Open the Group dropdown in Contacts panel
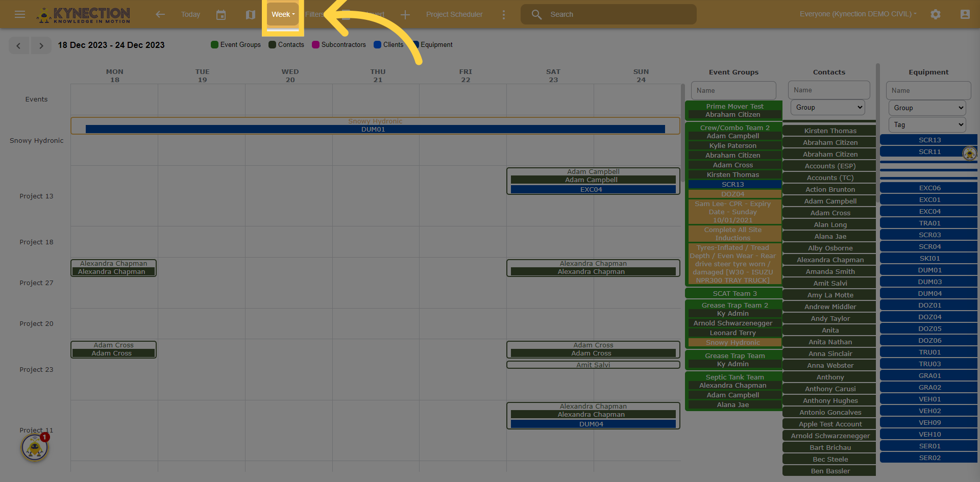Image resolution: width=980 pixels, height=482 pixels. pyautogui.click(x=827, y=107)
